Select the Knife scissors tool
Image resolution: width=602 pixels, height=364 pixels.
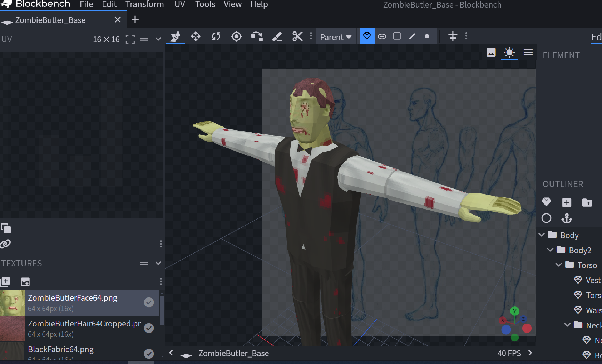click(x=297, y=36)
